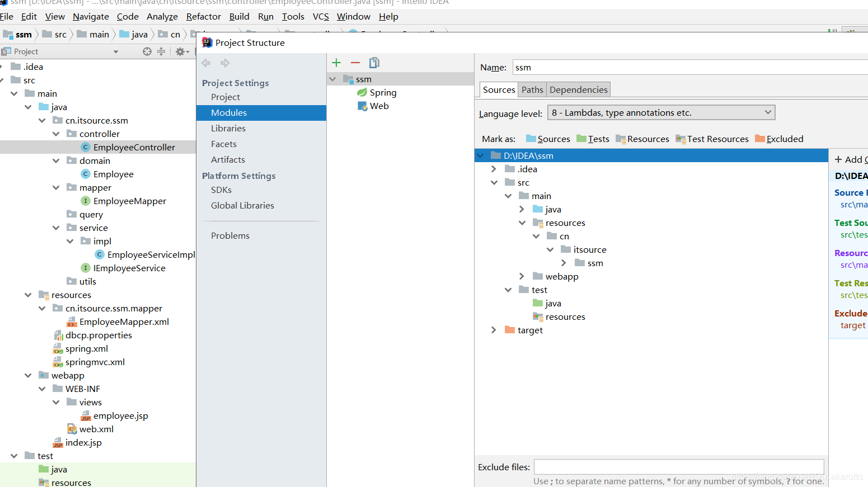Select Modules in Project Settings
Screen dimensions: 868x487
tap(261, 113)
